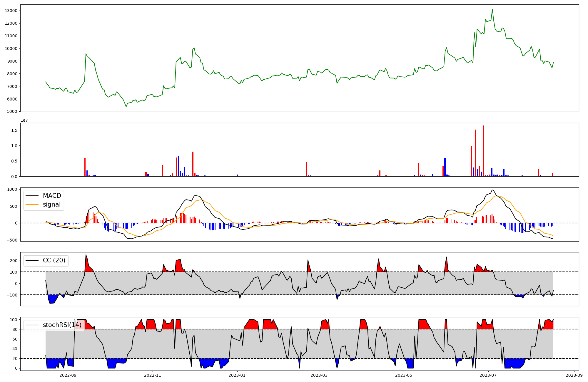Image resolution: width=588 pixels, height=382 pixels.
Task: Click the tallest red volume bar
Action: coord(484,150)
